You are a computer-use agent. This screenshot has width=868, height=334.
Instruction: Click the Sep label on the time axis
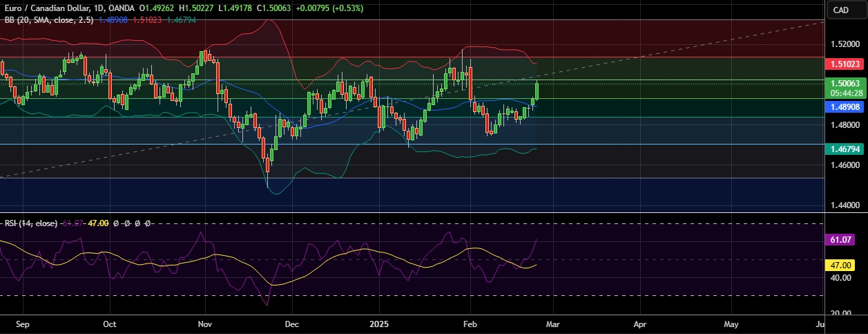click(x=21, y=323)
